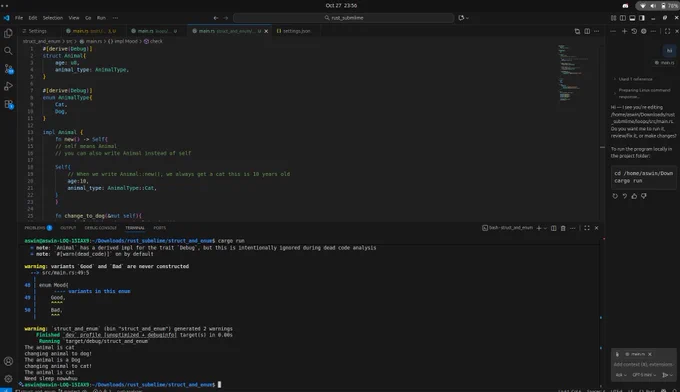Open new terminal profile dropdown arrow
The height and width of the screenshot is (392, 680).
545,228
